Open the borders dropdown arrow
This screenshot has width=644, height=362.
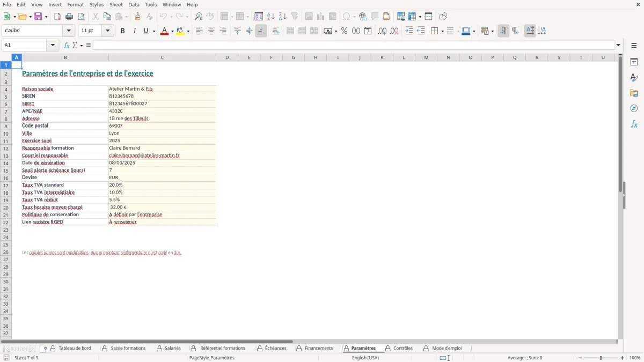442,31
